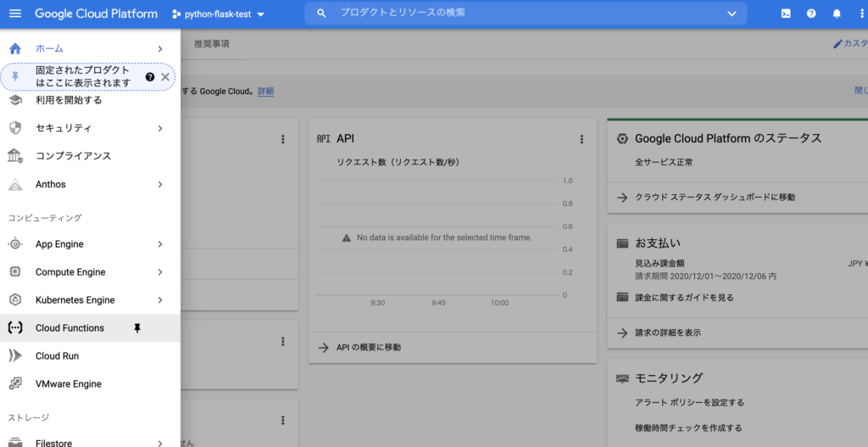Expand the Anthos submenu chevron
Screen dimensions: 868x447
coord(160,184)
